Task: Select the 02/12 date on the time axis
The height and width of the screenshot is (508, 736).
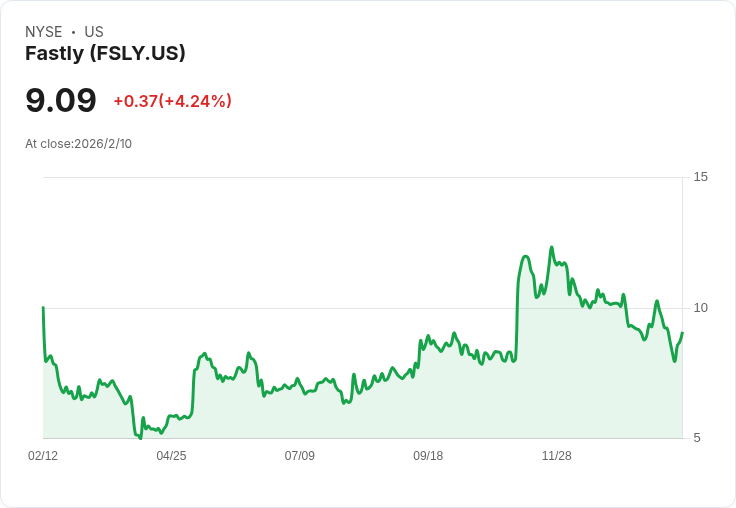Action: [43, 456]
